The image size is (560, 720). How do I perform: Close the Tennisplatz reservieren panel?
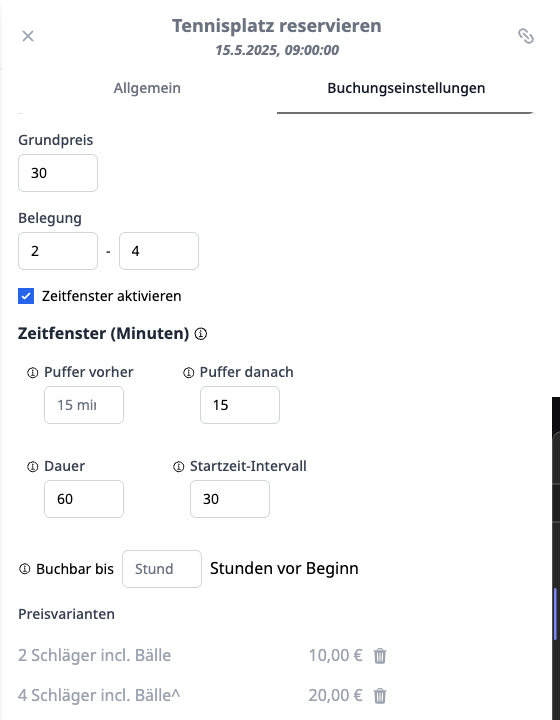(28, 36)
